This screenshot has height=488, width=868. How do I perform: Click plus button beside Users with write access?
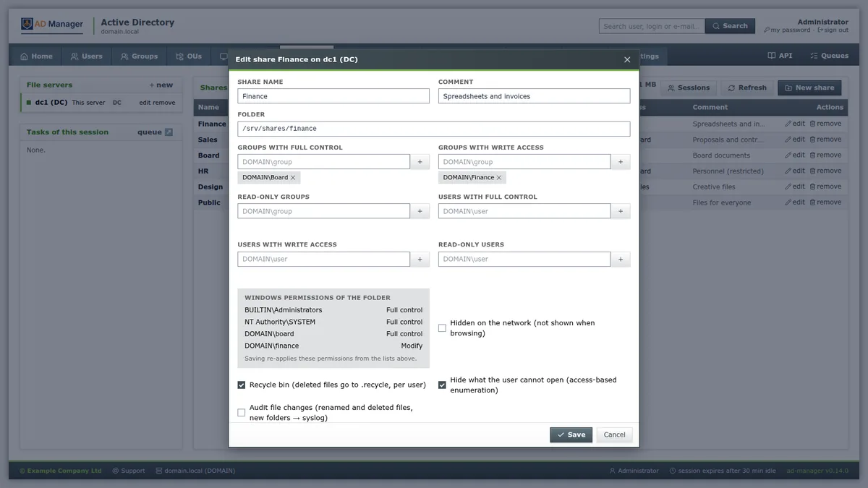tap(420, 259)
